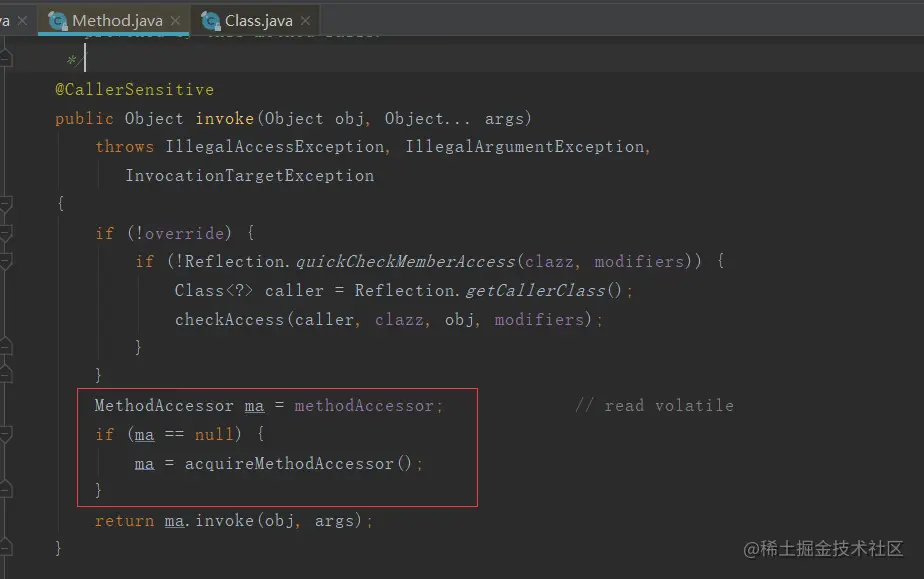Click the checkAccess method call
Viewport: 924px width, 579px height.
pos(229,319)
